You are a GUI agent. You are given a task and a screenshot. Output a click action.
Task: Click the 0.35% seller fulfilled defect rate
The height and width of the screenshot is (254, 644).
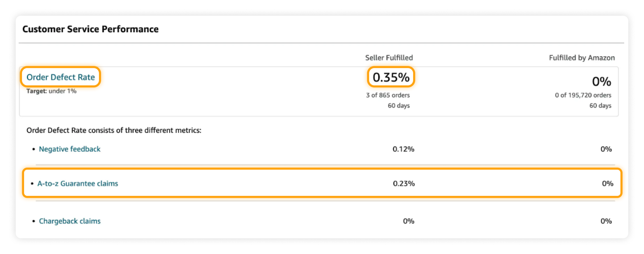point(391,77)
